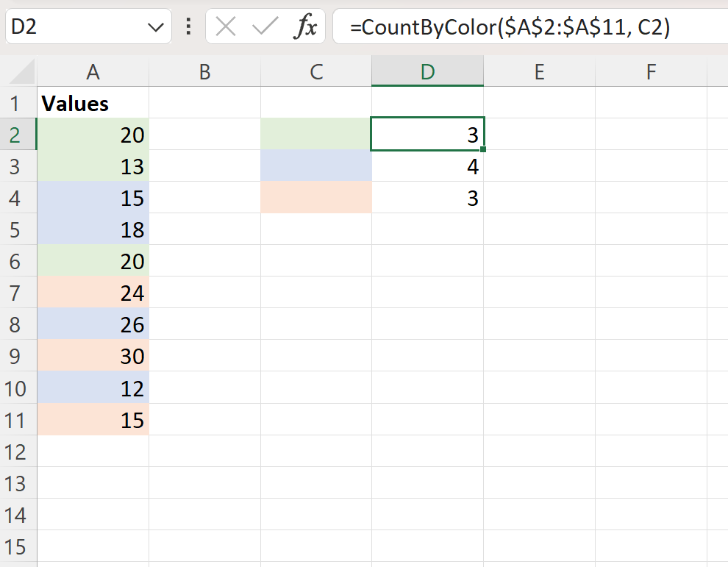This screenshot has height=567, width=728.
Task: Select cell A4 containing 15
Action: (x=93, y=197)
